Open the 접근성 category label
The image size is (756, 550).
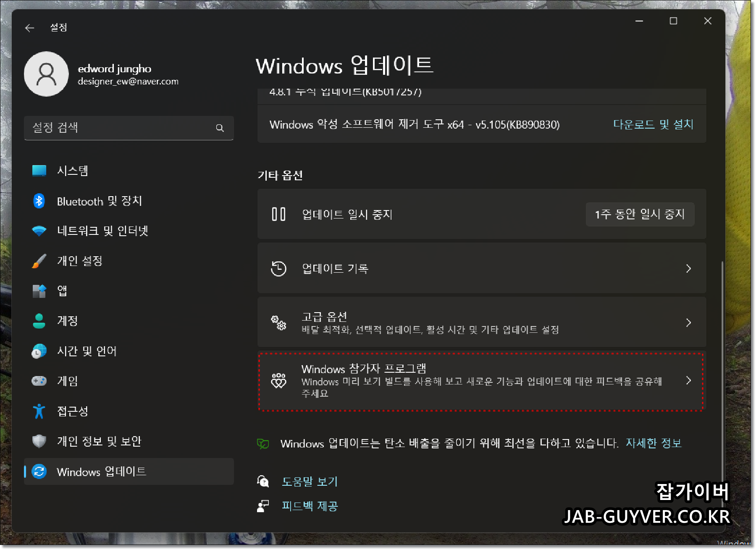click(x=73, y=411)
